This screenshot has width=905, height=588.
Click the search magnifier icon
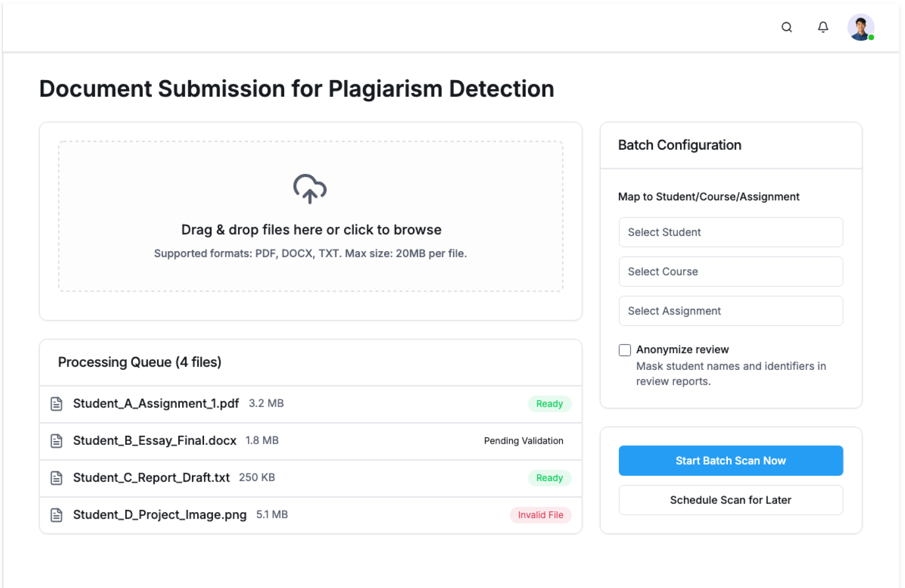(786, 27)
